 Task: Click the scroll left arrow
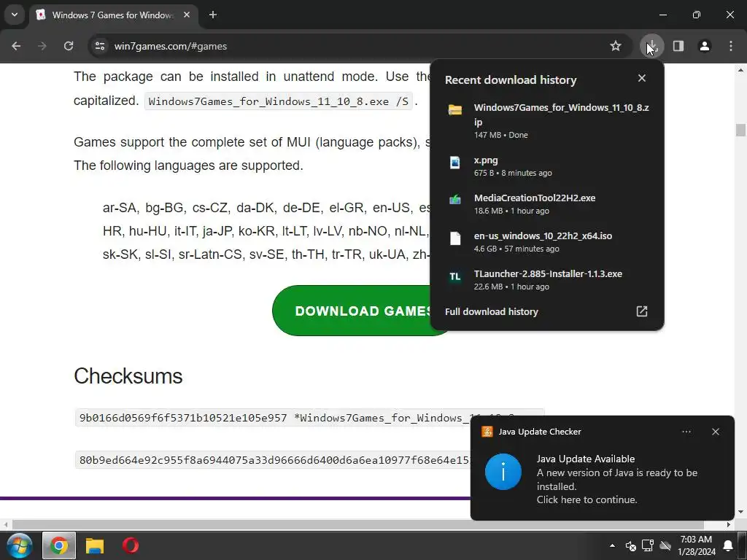5,525
